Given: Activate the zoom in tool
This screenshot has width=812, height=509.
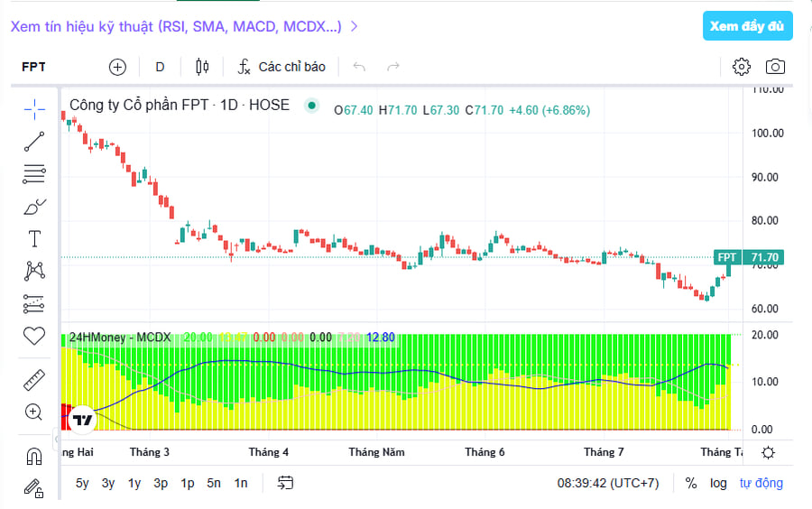Looking at the screenshot, I should click(34, 412).
